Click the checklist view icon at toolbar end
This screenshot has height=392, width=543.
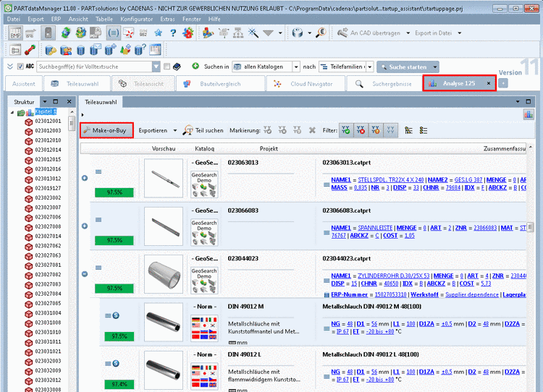click(424, 130)
